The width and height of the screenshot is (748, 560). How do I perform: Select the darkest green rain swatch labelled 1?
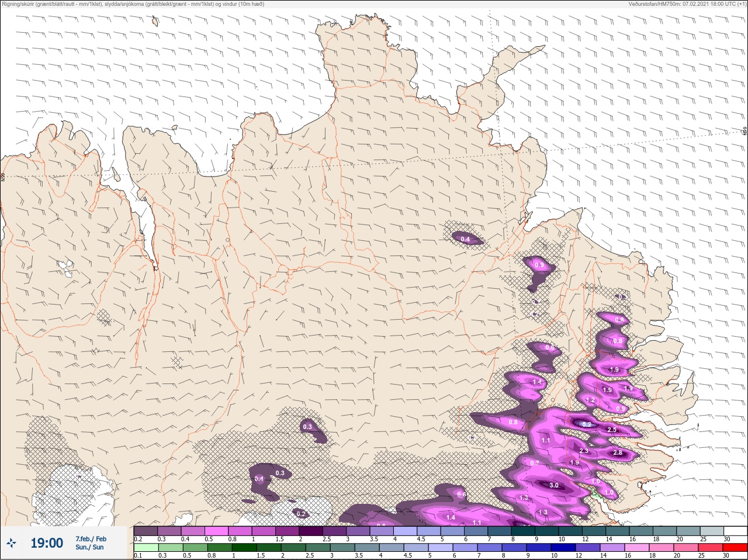244,548
